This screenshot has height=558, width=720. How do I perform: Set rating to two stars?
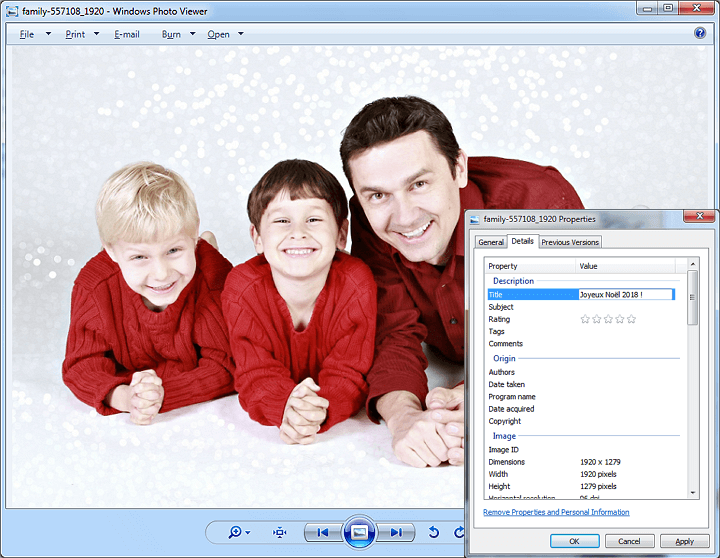click(596, 319)
